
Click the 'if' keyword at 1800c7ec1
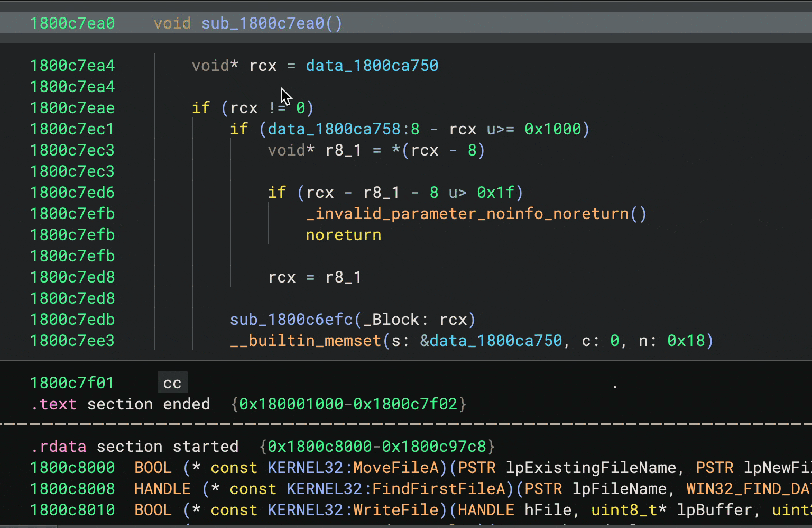(x=239, y=129)
